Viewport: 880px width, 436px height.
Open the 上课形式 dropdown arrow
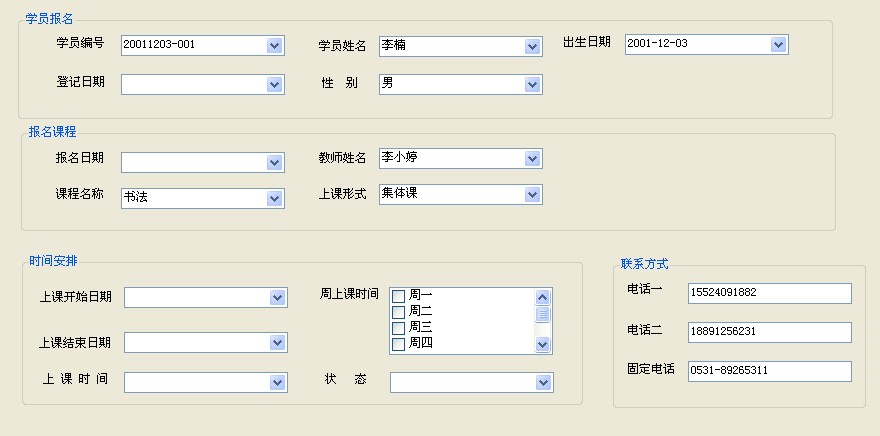(x=533, y=195)
